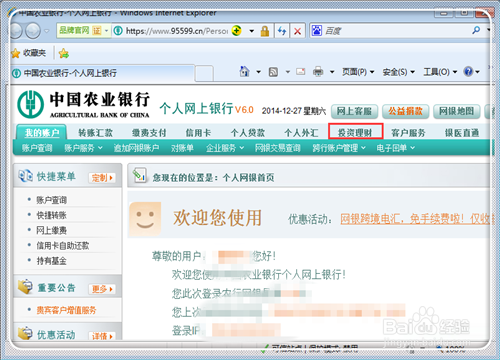
Task: Click the 网银跨境电汇 promotion link
Action: click(x=415, y=219)
